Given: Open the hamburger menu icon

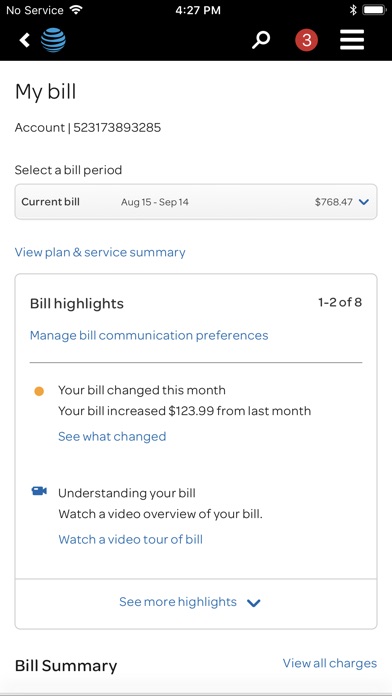Looking at the screenshot, I should [352, 40].
